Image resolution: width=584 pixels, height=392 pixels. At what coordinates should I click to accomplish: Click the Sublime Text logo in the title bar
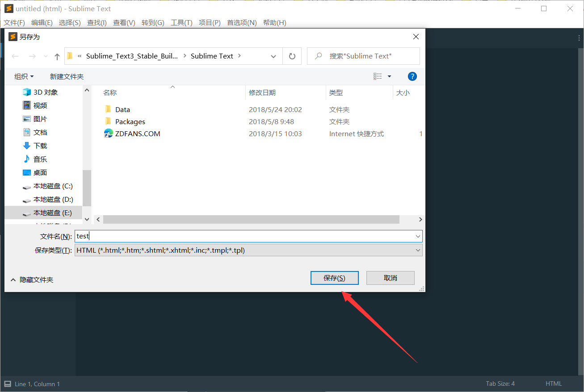click(x=8, y=8)
